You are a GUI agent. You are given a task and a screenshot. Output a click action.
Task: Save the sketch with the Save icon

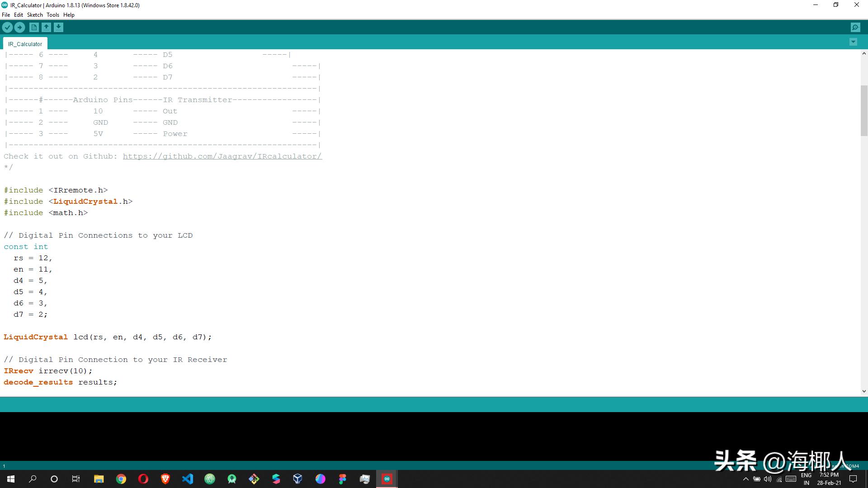coord(58,27)
